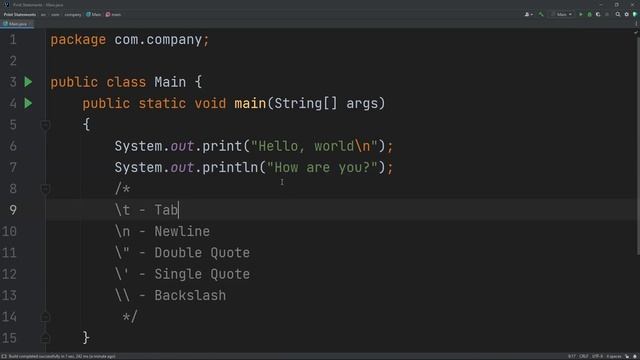Click the Run with Coverage icon

pyautogui.click(x=598, y=14)
